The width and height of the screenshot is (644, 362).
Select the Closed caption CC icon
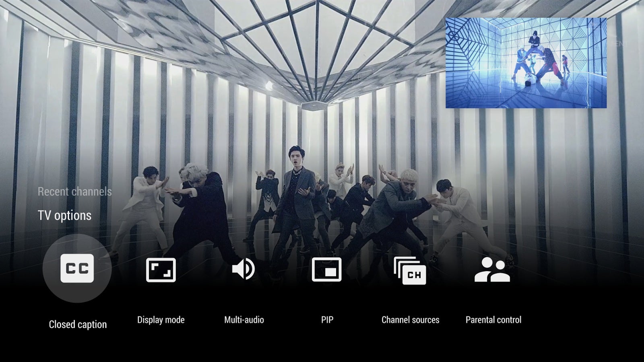click(x=77, y=268)
